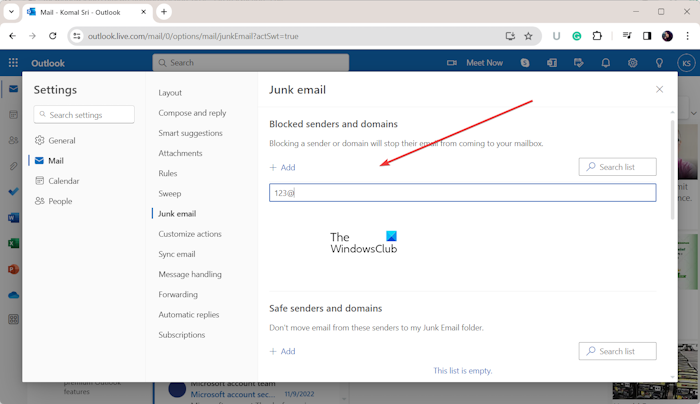
Task: Open the media control icon in browser toolbar
Action: [627, 36]
